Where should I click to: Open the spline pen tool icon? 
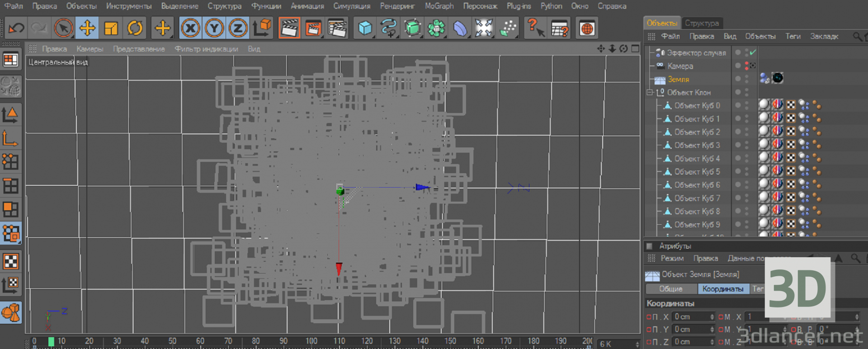coord(389,28)
